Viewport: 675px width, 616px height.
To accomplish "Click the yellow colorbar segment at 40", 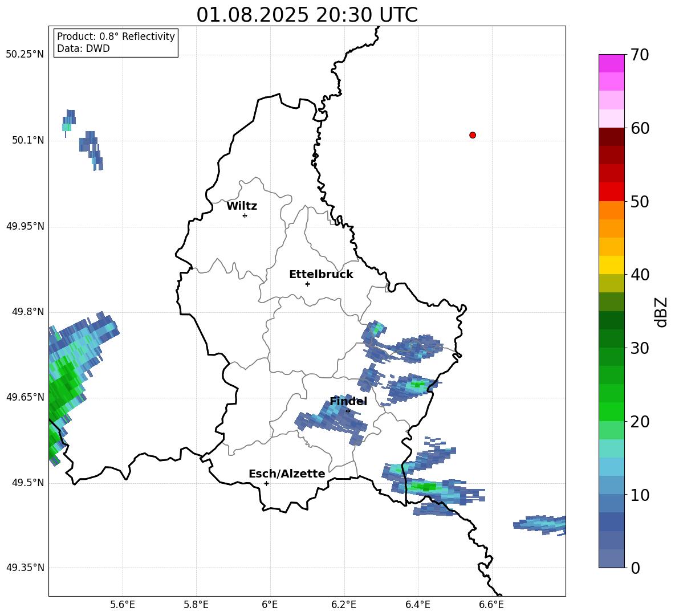I will 611,265.
